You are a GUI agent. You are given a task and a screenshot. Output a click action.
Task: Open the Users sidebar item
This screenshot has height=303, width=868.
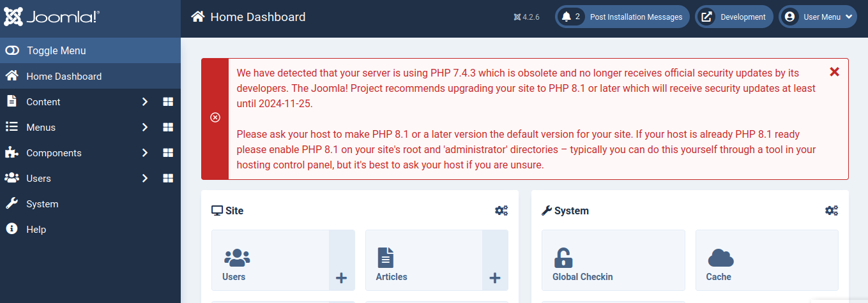click(x=38, y=178)
